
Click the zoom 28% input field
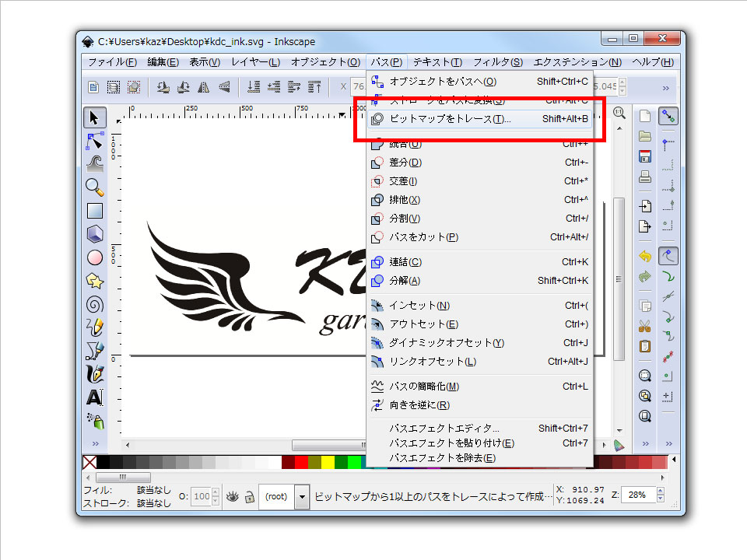pos(640,495)
